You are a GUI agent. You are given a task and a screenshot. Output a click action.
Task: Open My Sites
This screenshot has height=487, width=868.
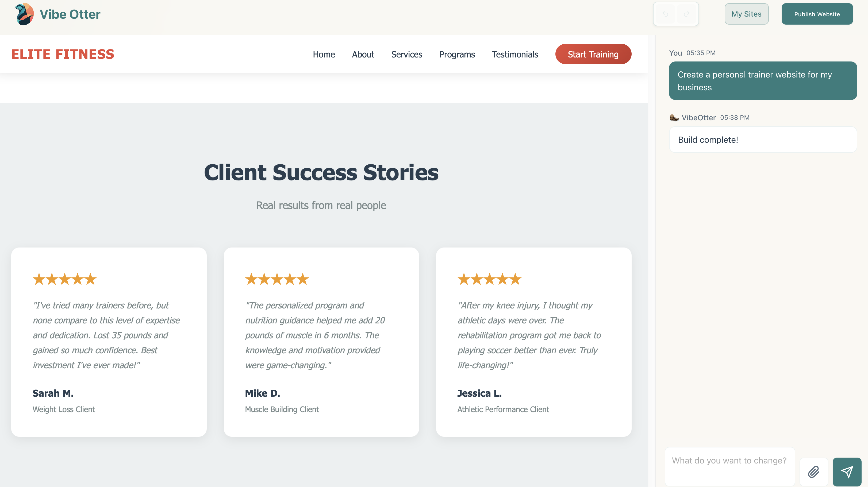[746, 14]
